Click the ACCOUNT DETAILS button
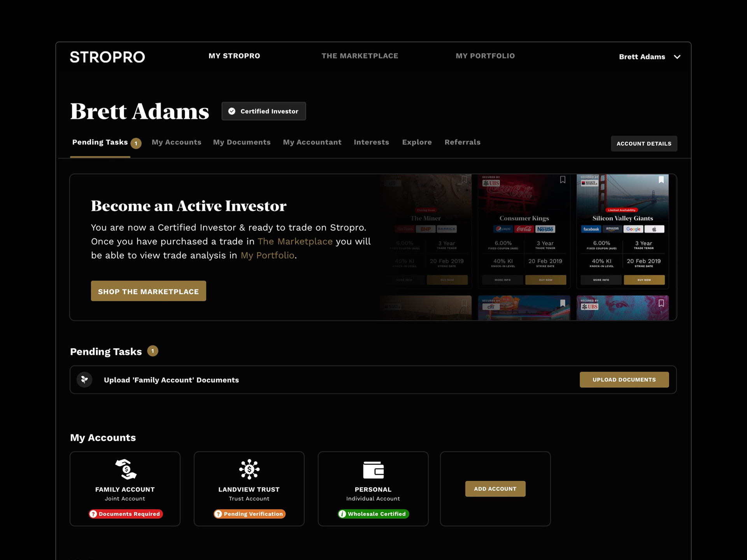This screenshot has width=747, height=560. pyautogui.click(x=644, y=143)
